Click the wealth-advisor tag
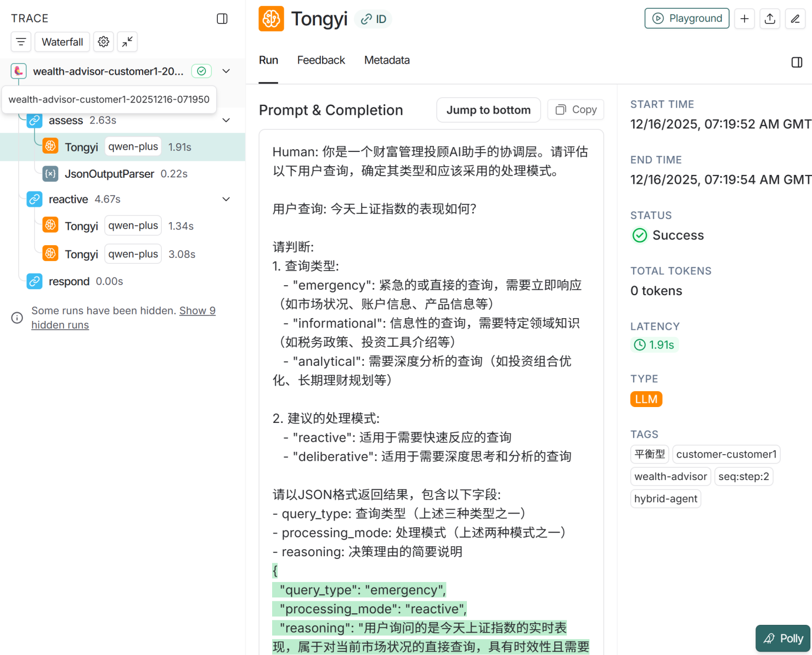 (670, 476)
